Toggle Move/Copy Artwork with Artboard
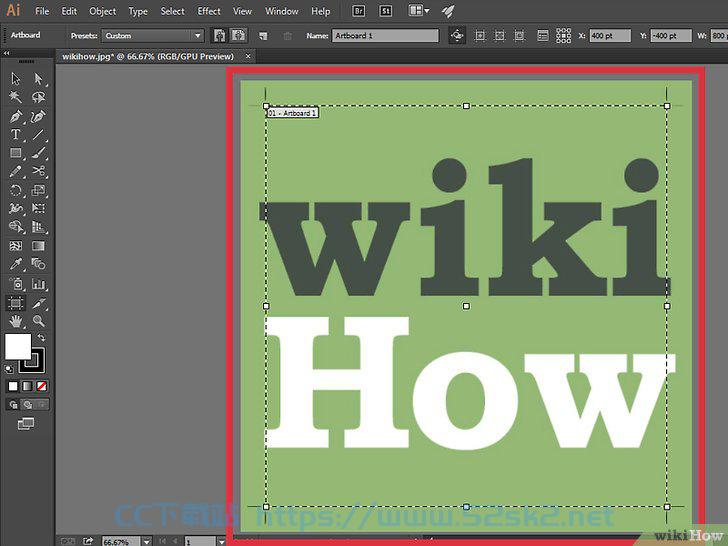Screen dimensions: 728x546 [x=457, y=36]
